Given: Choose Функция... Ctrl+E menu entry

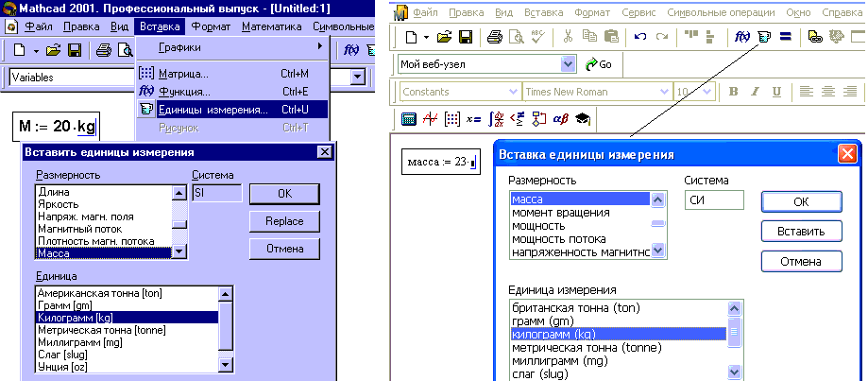Looking at the screenshot, I should [x=232, y=92].
